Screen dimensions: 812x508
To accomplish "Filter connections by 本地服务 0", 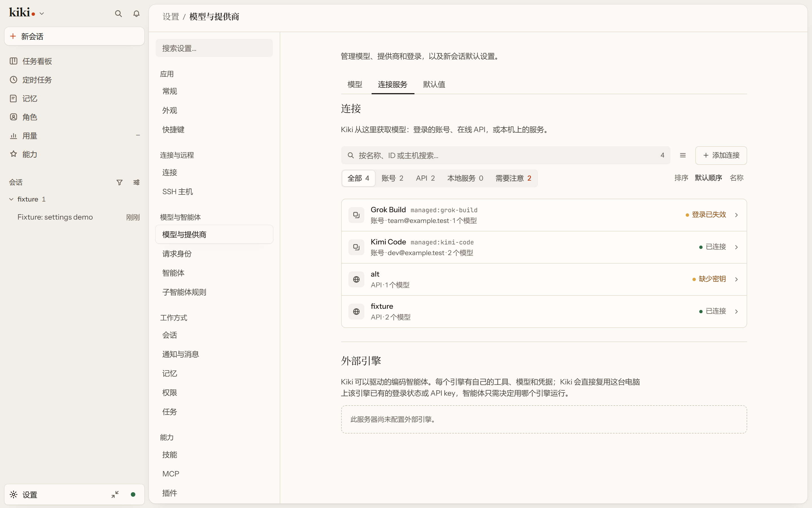I will coord(465,178).
